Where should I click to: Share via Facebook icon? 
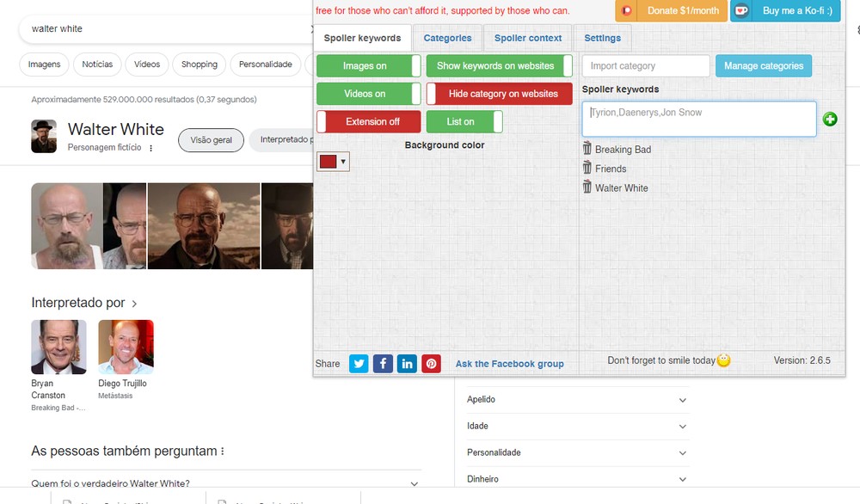coord(383,364)
